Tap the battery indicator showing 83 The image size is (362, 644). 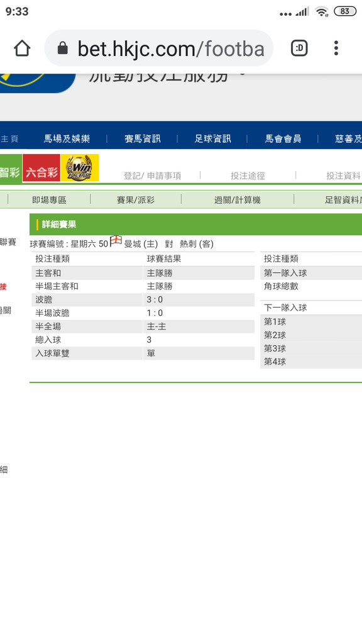[x=345, y=11]
